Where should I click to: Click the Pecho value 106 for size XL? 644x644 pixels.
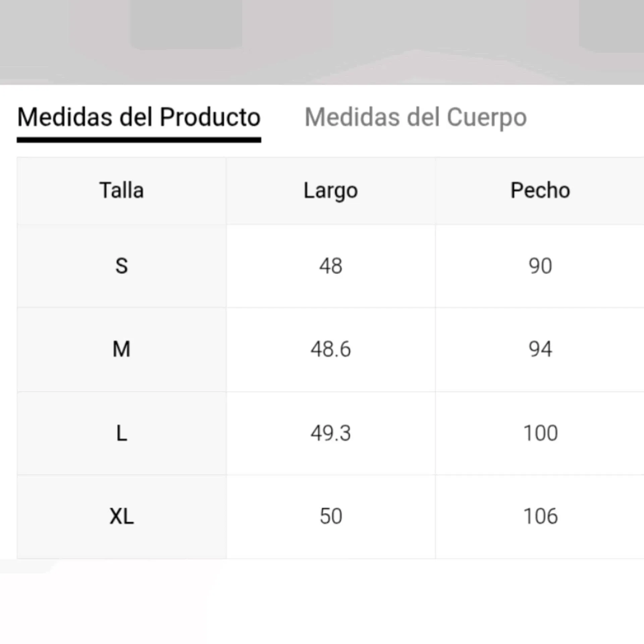coord(540,516)
